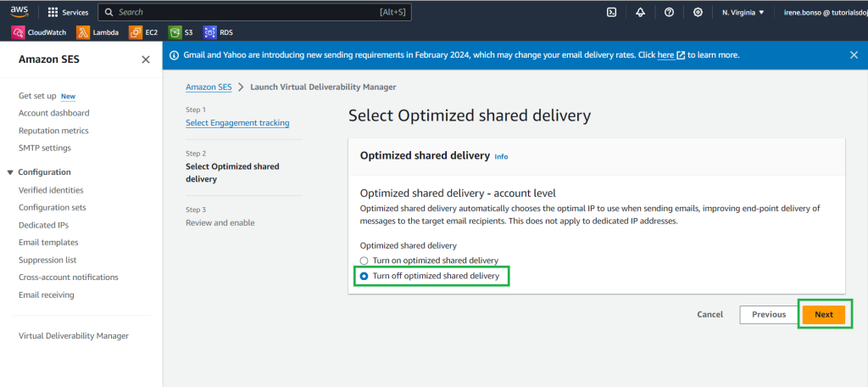The height and width of the screenshot is (387, 868).
Task: Open Virtual Deliverability Manager in sidebar
Action: coord(74,335)
